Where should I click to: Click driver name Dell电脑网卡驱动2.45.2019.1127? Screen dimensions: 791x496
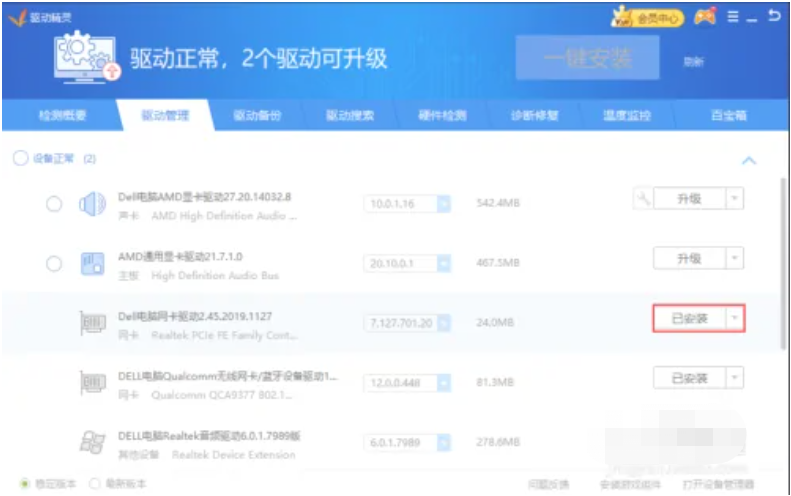pyautogui.click(x=195, y=316)
